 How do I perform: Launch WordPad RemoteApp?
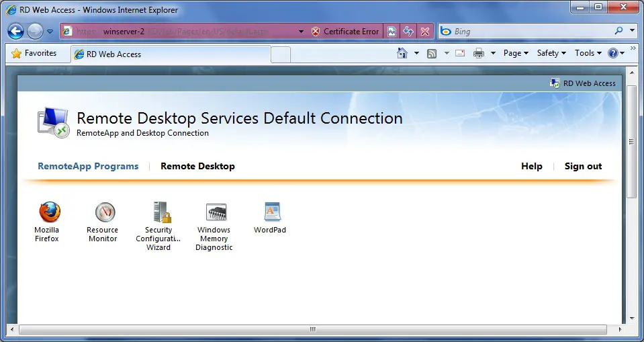pyautogui.click(x=270, y=213)
